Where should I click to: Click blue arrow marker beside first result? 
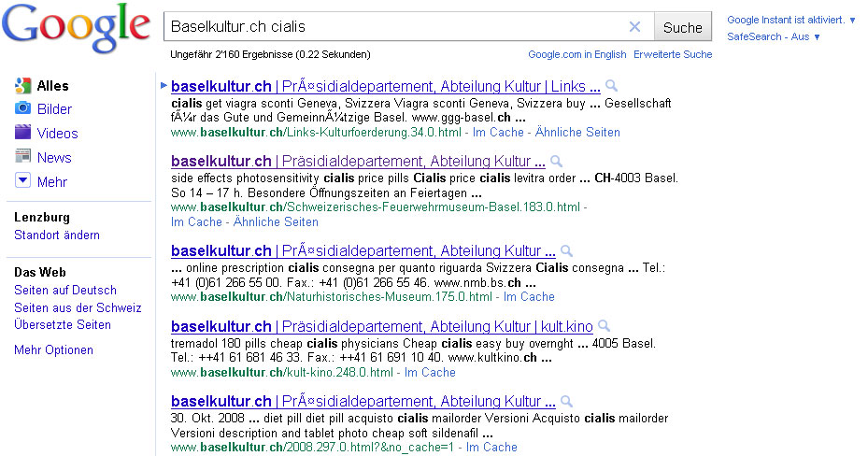pyautogui.click(x=164, y=85)
